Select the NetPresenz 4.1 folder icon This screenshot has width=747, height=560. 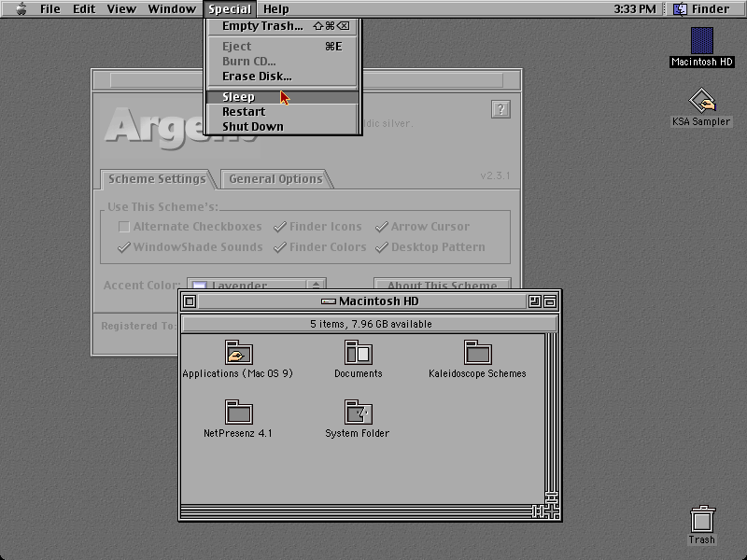pyautogui.click(x=239, y=412)
